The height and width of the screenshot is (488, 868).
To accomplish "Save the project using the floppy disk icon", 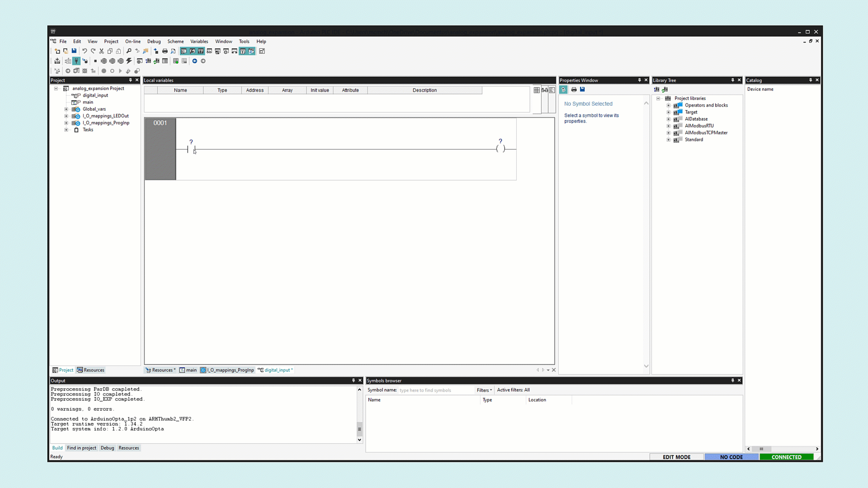I will [74, 51].
